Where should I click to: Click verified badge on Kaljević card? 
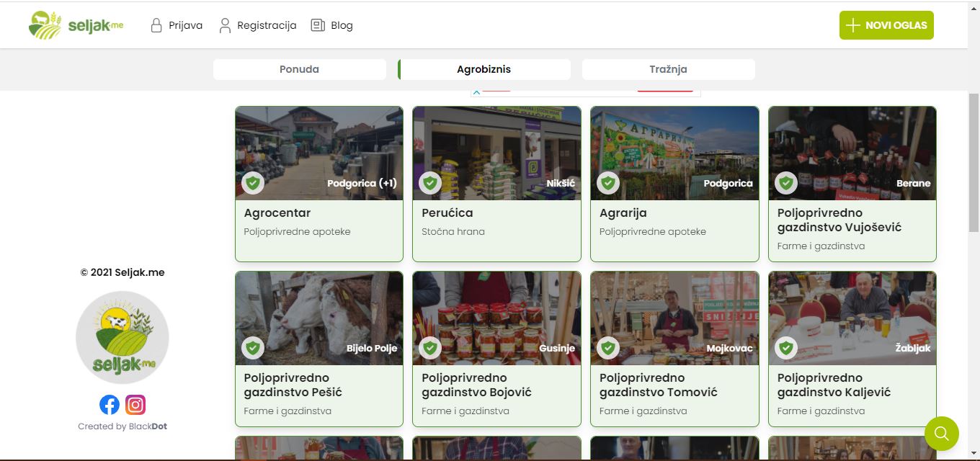click(786, 348)
